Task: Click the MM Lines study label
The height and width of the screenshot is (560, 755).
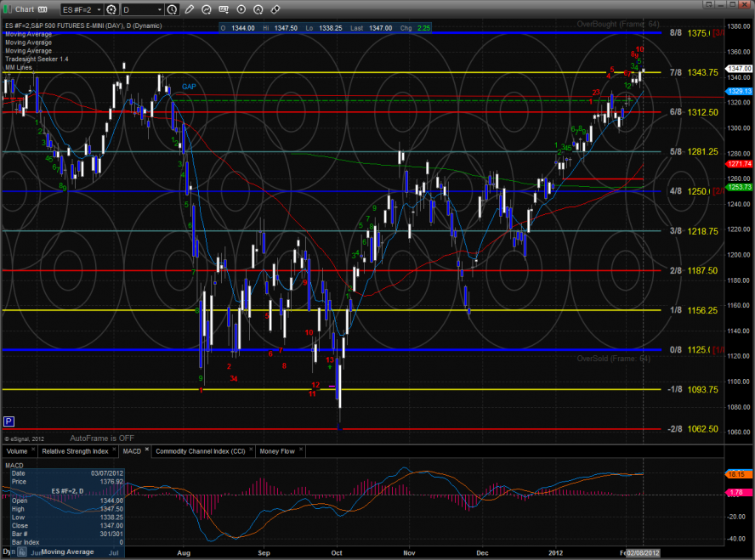Action: point(19,67)
